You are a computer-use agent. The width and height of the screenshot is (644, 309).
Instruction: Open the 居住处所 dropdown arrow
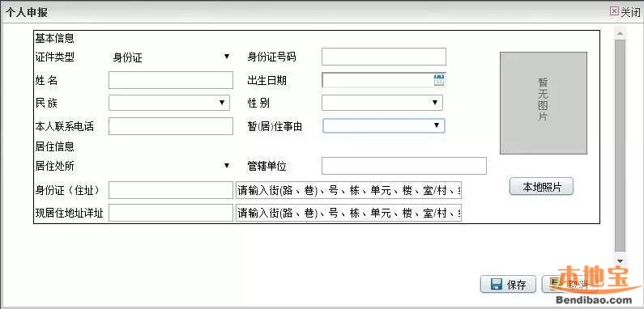(226, 165)
